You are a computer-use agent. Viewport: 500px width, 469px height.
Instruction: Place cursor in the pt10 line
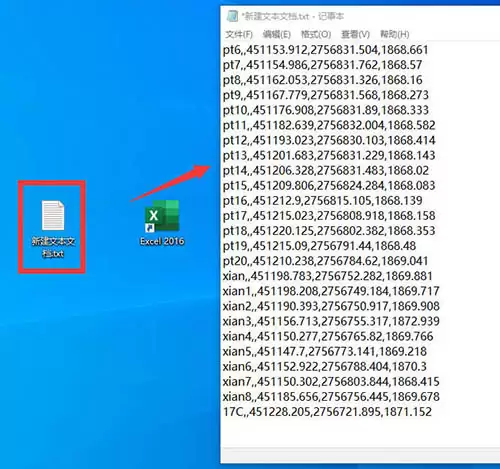326,110
